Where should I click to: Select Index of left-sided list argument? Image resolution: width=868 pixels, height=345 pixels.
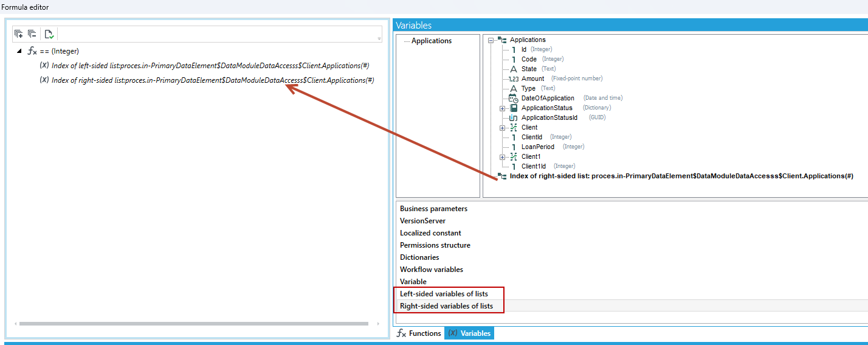pos(210,66)
